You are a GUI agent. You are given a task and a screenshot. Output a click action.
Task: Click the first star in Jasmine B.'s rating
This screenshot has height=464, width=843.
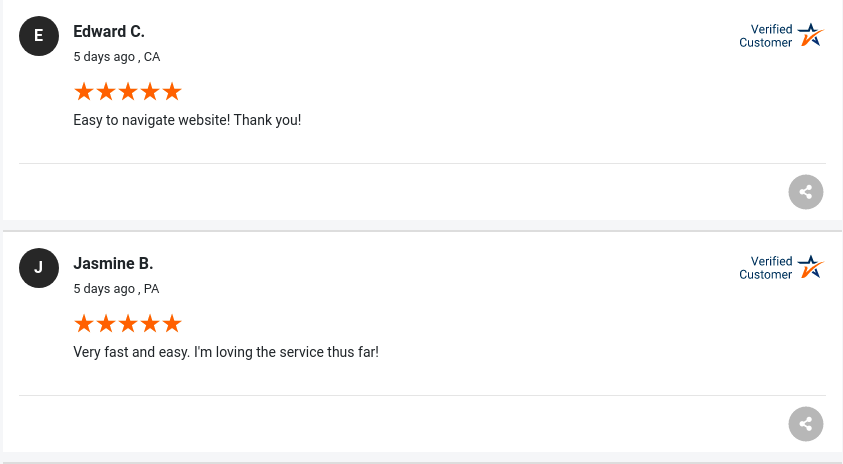coord(84,324)
